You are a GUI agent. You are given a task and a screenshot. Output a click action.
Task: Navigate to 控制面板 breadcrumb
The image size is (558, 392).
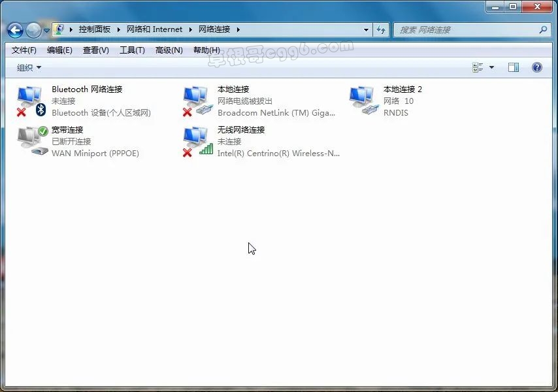(x=94, y=29)
